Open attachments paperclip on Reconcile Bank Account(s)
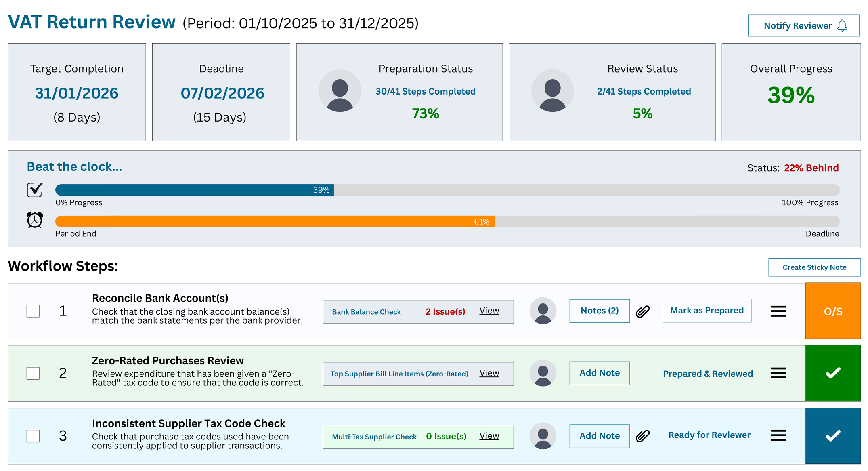The width and height of the screenshot is (868, 471). pos(643,311)
